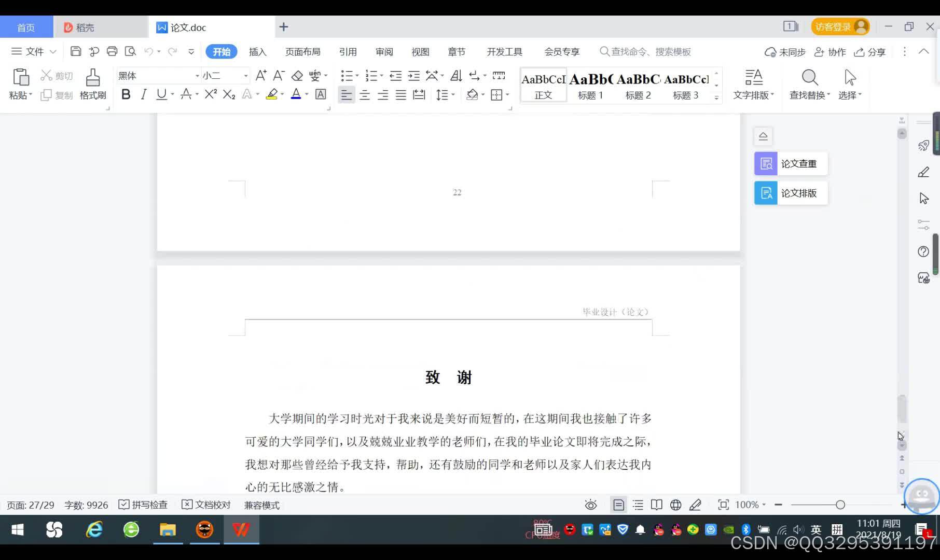Clear formatting with the eraser icon
Image resolution: width=940 pixels, height=560 pixels.
[x=297, y=76]
